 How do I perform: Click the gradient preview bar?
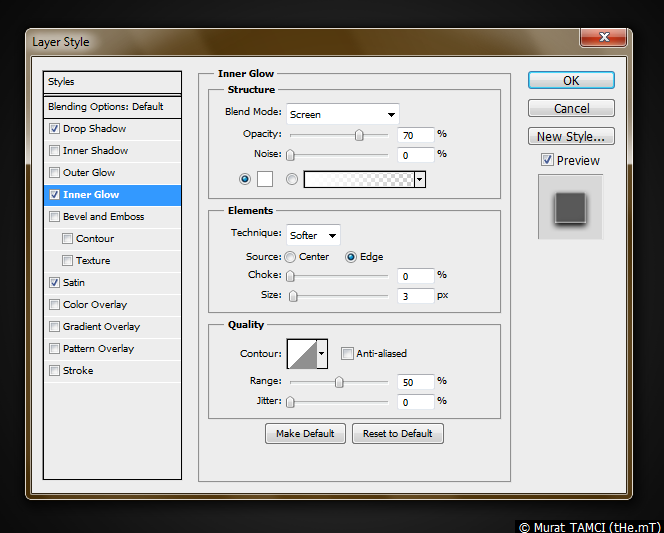pos(359,179)
